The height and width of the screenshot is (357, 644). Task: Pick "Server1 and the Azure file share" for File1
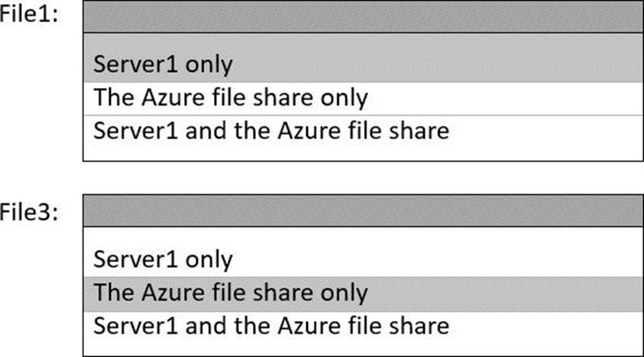pos(271,130)
